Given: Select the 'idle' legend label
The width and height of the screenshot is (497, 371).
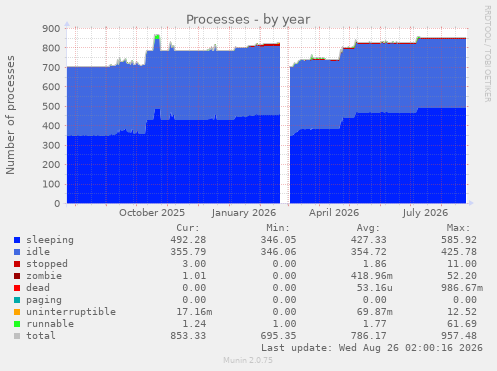Looking at the screenshot, I should click(x=38, y=252).
